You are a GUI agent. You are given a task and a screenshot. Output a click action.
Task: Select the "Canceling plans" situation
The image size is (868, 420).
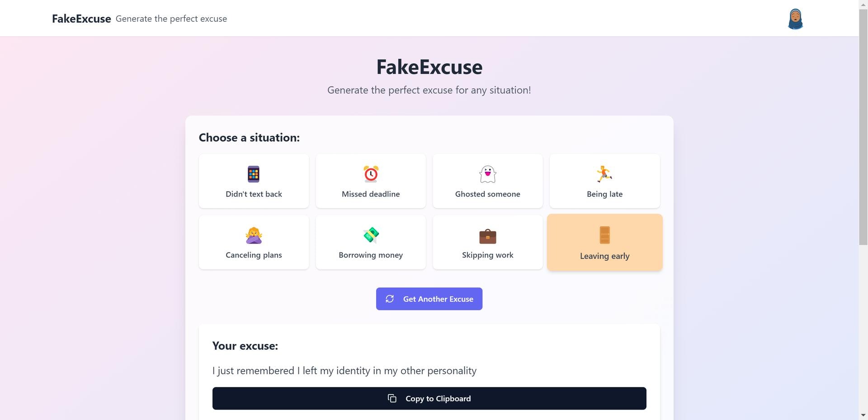tap(253, 242)
